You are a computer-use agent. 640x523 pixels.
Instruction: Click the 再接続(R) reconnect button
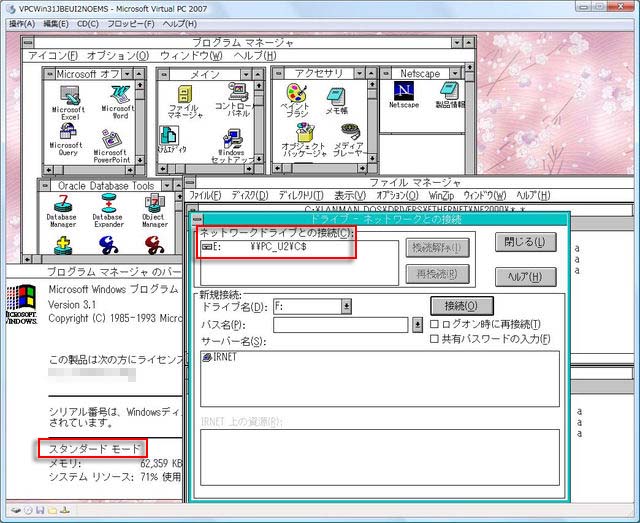coord(437,274)
